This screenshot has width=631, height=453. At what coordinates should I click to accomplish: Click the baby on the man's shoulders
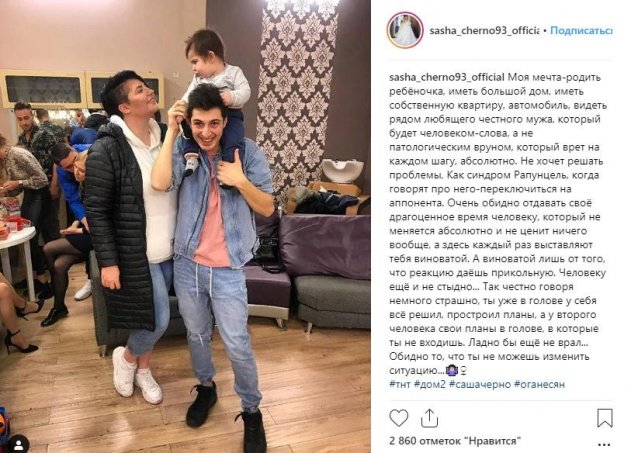coord(215,93)
